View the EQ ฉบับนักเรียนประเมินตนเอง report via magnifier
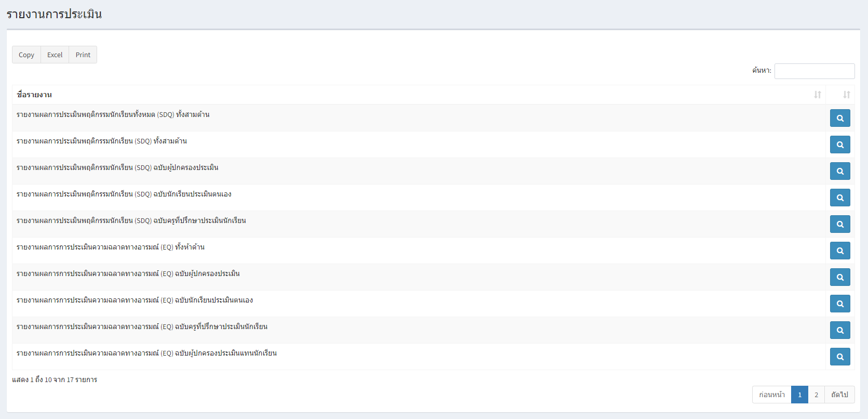The height and width of the screenshot is (419, 868). pyautogui.click(x=840, y=304)
